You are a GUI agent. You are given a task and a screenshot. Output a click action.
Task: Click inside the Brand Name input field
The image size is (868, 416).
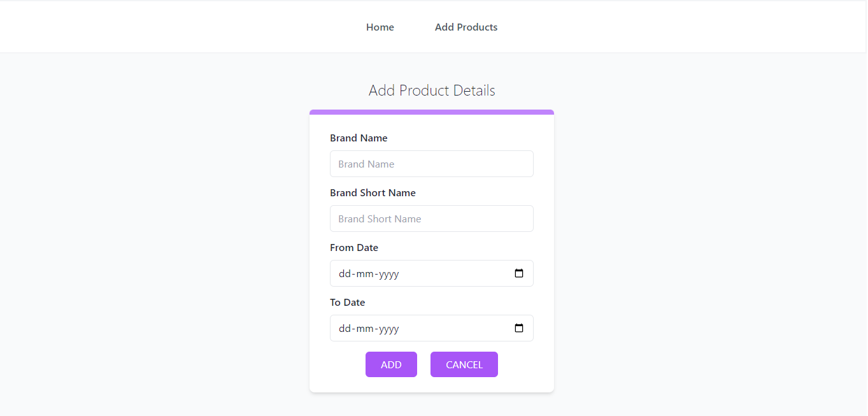(x=431, y=164)
